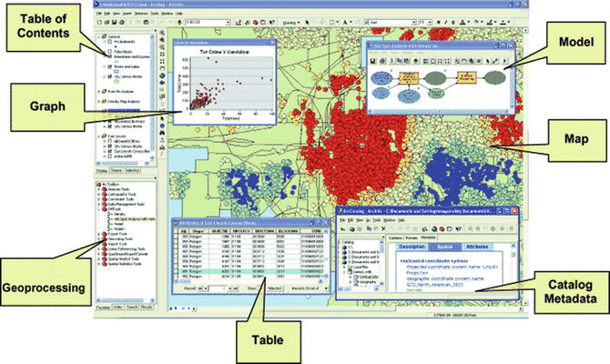Select Geocoding Tools in the toolbox tree
Image resolution: width=610 pixels, height=364 pixels.
pos(120,238)
